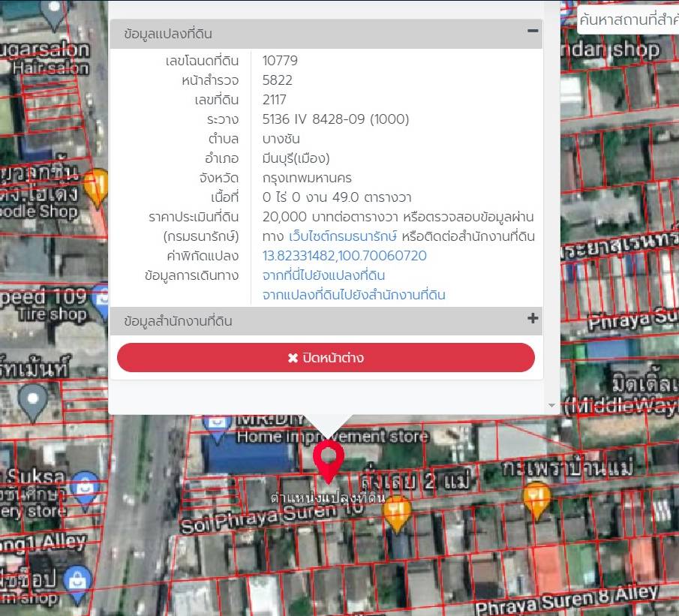Select the area value 0 ไร่ 0 งาน 49.0 ตารางวา
679x616 pixels.
336,197
